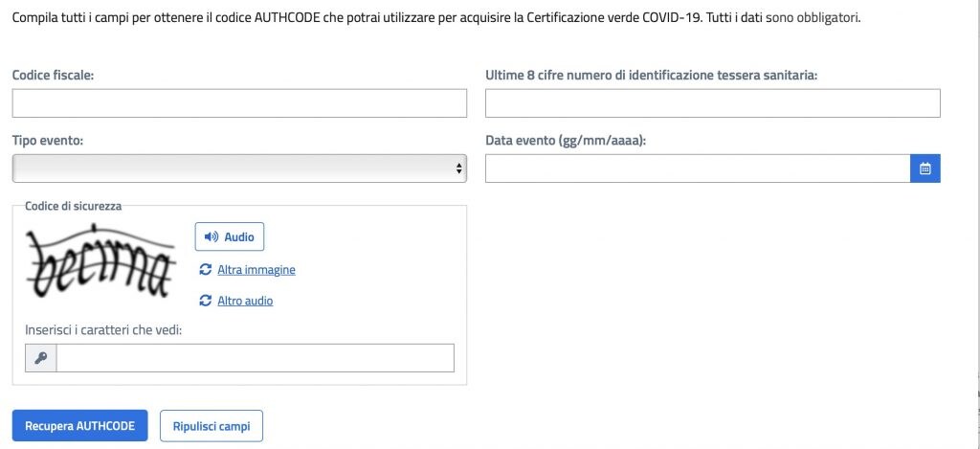Click the Data evento (gg/mm/aaaa) label

pos(566,141)
